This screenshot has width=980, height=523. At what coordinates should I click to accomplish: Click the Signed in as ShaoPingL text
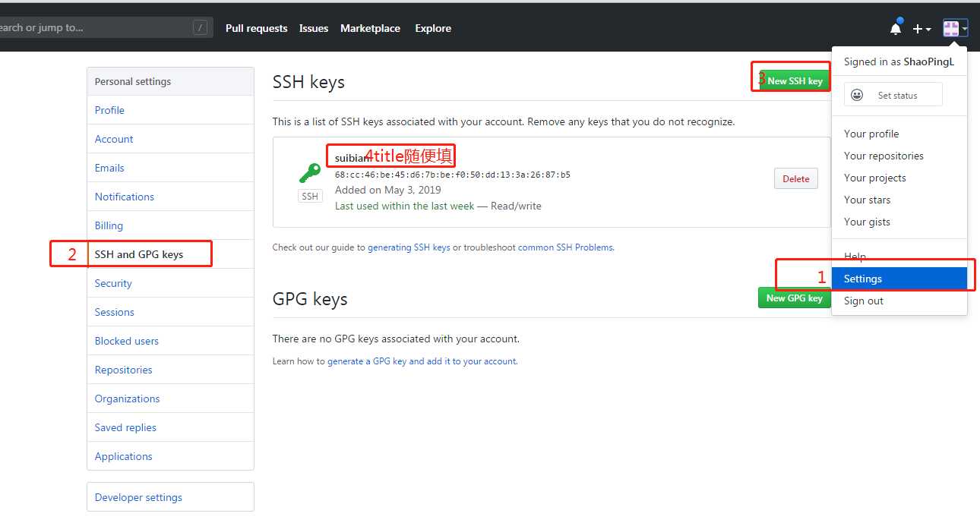click(899, 61)
